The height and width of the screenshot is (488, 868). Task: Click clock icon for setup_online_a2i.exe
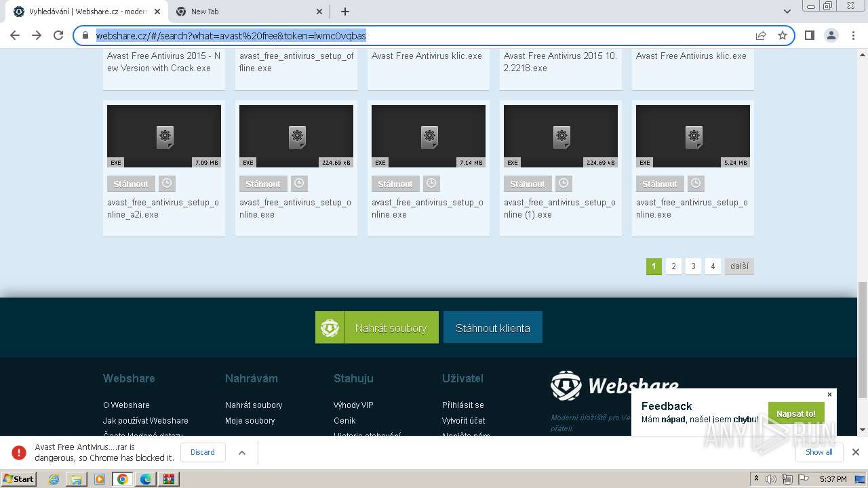167,184
